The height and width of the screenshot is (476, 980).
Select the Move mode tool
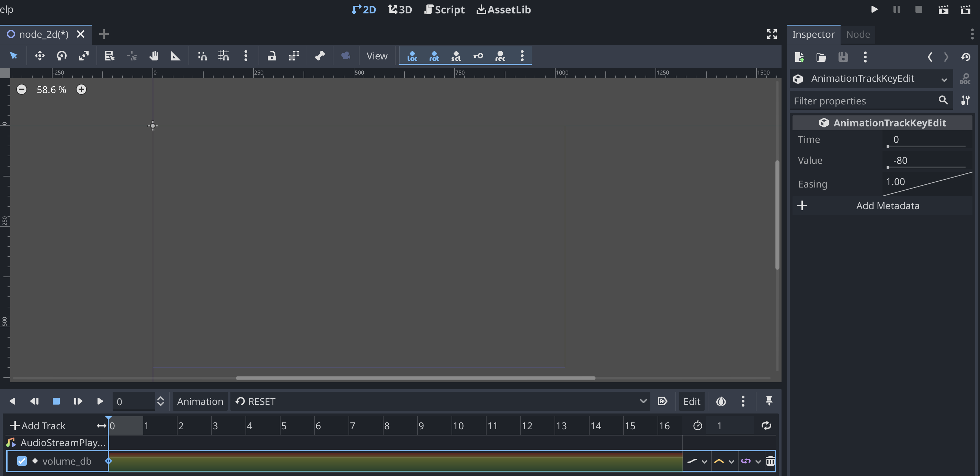click(x=39, y=56)
